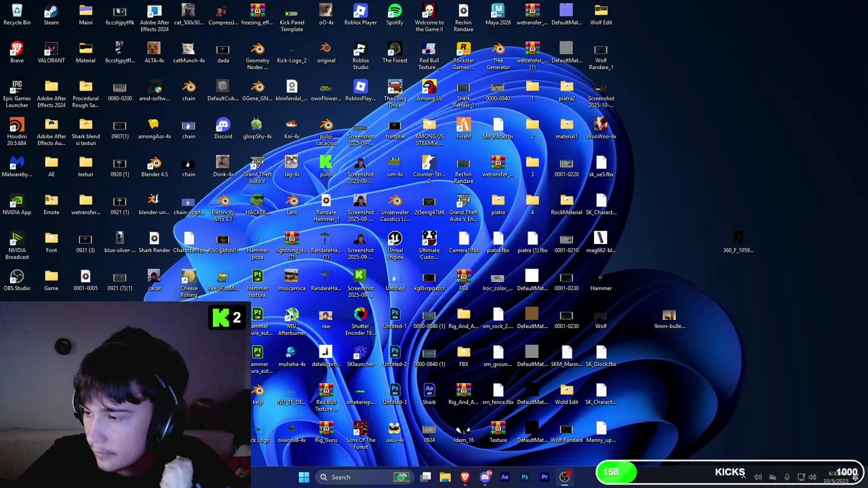Open the Roblox Player shortcut
This screenshot has width=868, height=488.
[x=361, y=15]
